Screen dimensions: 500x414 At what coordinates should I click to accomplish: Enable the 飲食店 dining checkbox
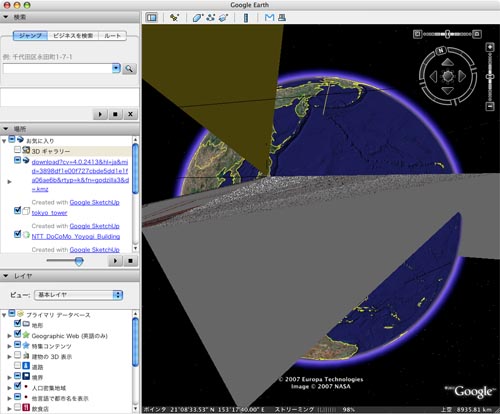[x=17, y=407]
